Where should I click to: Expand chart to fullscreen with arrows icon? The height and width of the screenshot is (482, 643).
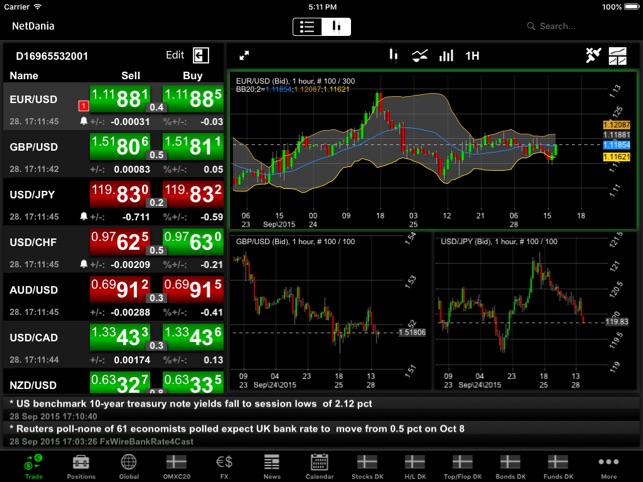coord(244,56)
